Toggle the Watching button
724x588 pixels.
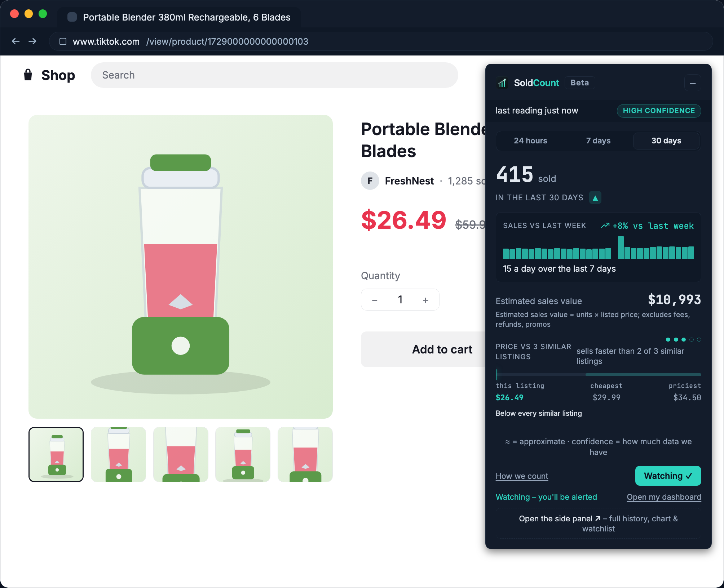point(668,476)
